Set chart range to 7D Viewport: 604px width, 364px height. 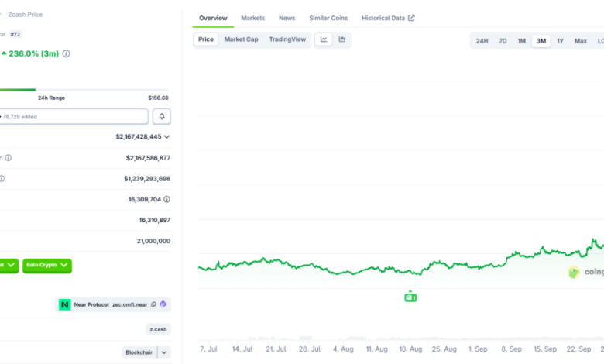click(x=503, y=41)
